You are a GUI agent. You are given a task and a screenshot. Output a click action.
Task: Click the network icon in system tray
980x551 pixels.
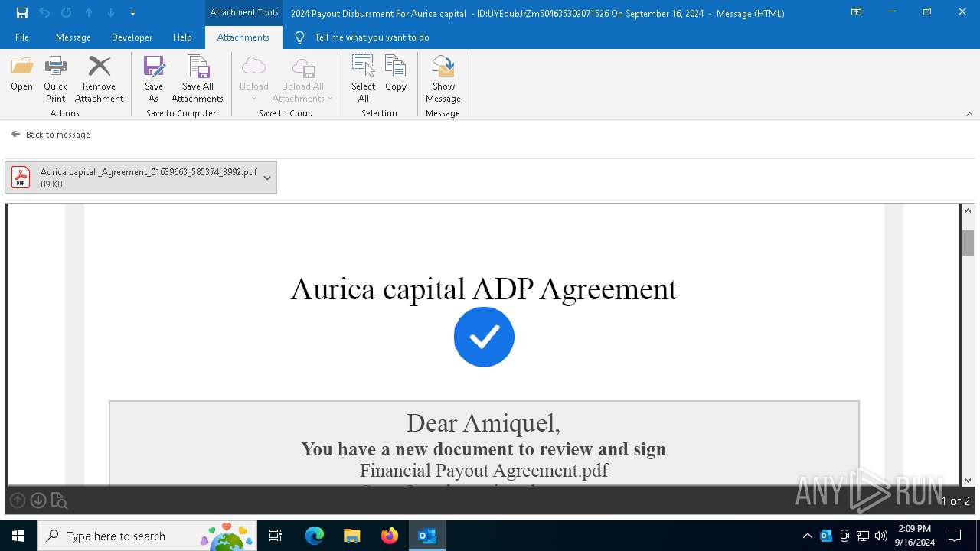863,536
